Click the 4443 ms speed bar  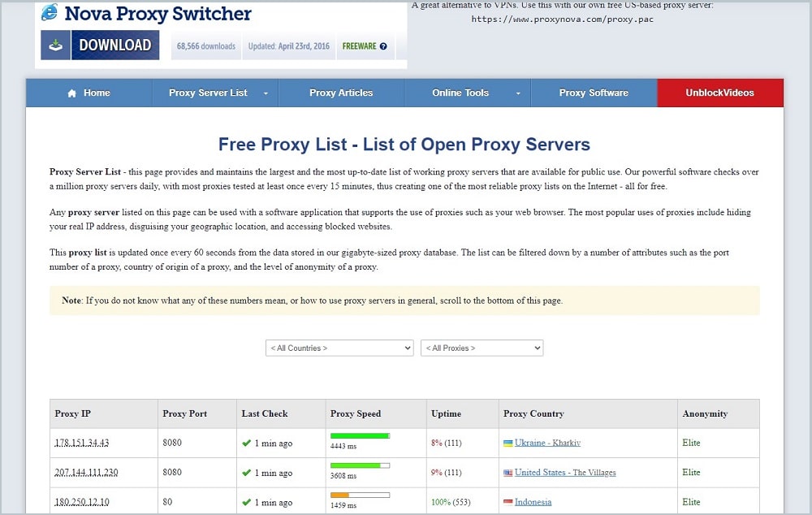pyautogui.click(x=360, y=435)
